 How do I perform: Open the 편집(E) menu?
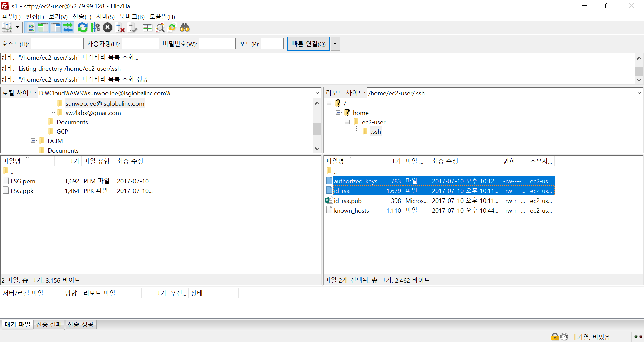(35, 17)
